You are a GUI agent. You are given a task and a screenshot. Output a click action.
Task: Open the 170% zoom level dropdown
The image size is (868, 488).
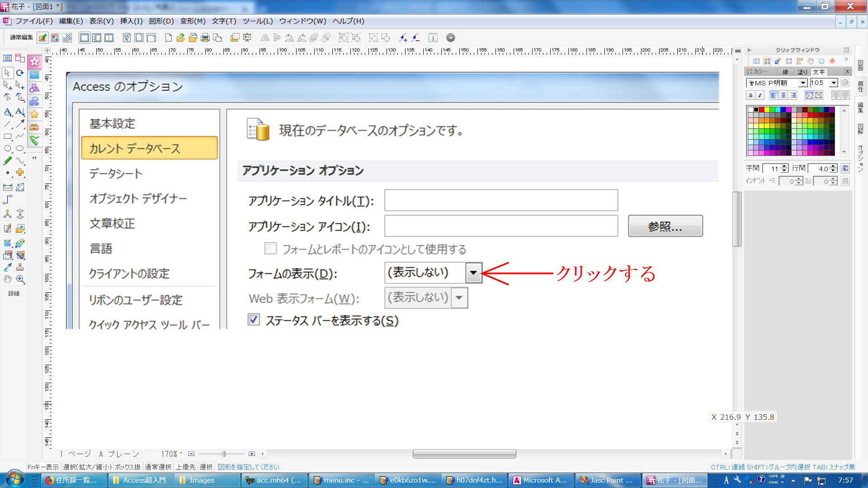tap(181, 453)
